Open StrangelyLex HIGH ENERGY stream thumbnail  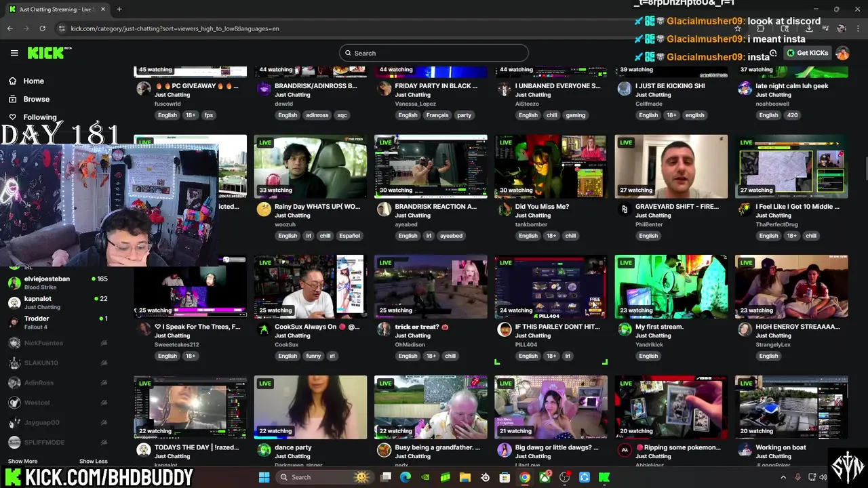(791, 287)
